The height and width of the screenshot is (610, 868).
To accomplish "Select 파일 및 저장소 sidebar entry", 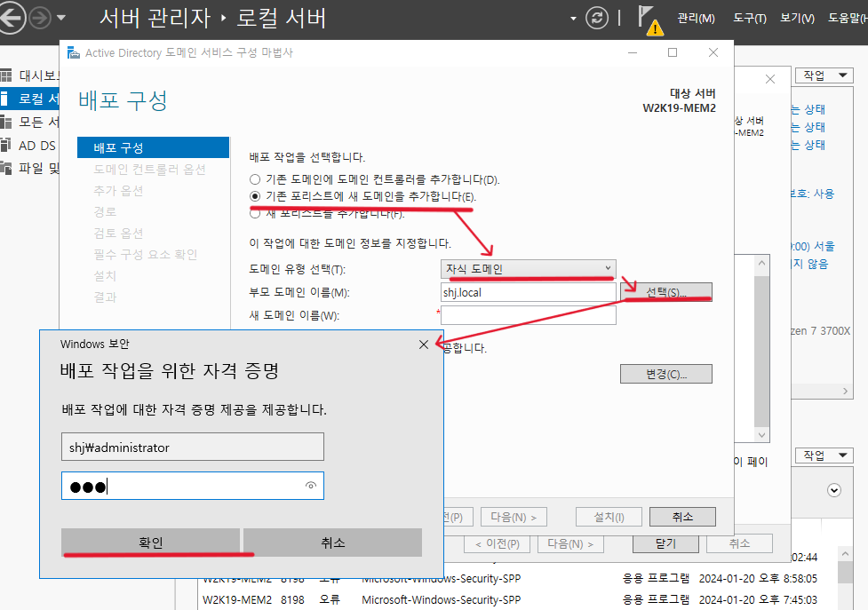I will 30,168.
